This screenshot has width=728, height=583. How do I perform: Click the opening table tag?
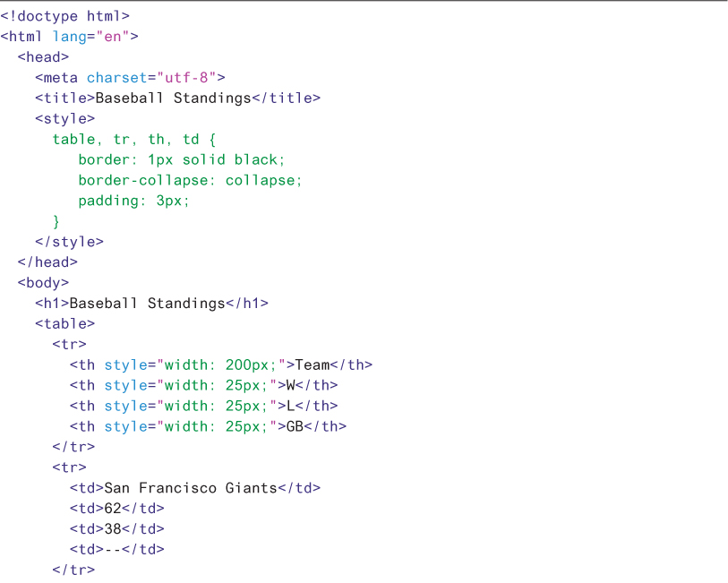[x=64, y=324]
